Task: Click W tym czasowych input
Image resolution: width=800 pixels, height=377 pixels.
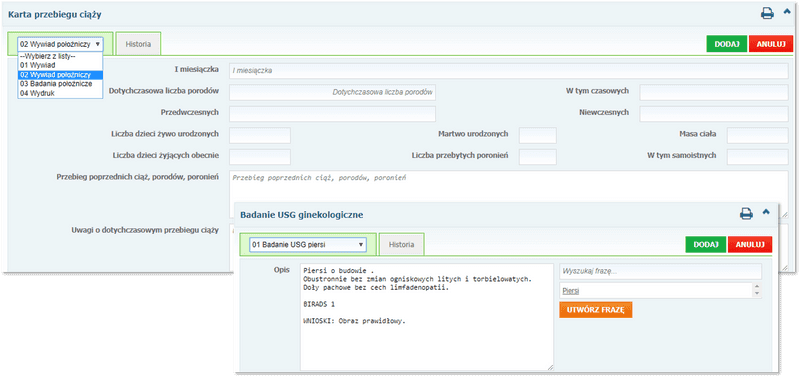Action: 714,92
